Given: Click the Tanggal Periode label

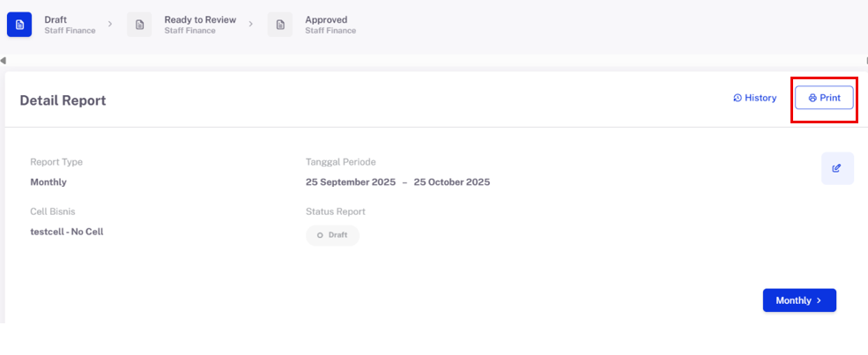Looking at the screenshot, I should click(x=341, y=162).
